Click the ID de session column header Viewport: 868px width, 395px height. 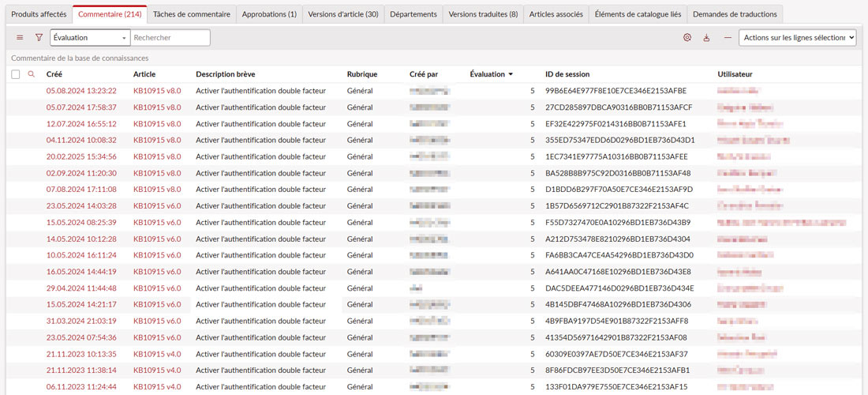pyautogui.click(x=567, y=74)
